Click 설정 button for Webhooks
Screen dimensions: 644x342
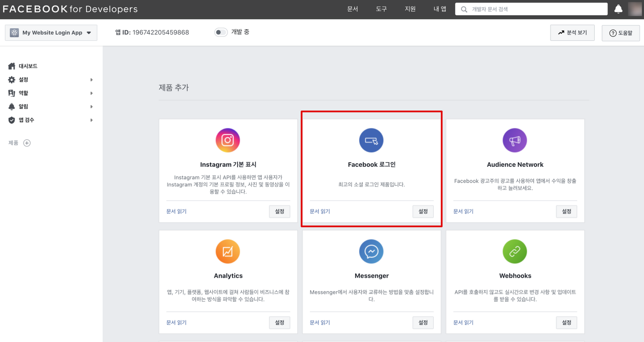[567, 322]
